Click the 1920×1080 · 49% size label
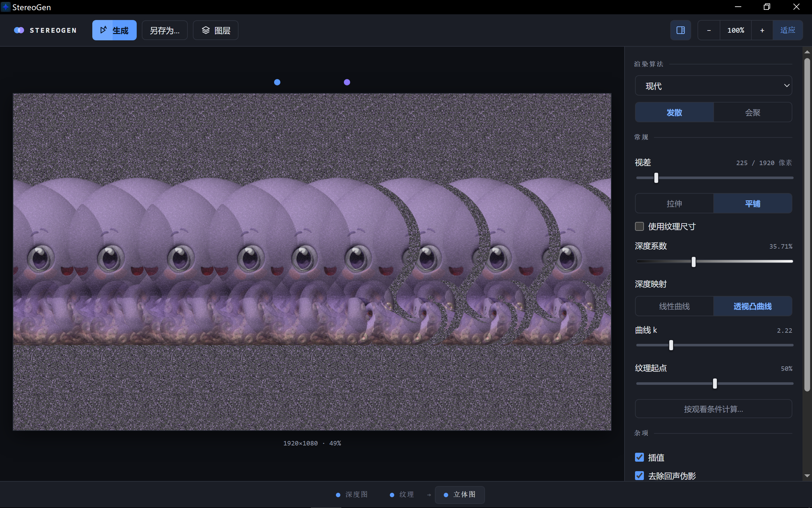Screen dimensions: 812x508 [312, 443]
